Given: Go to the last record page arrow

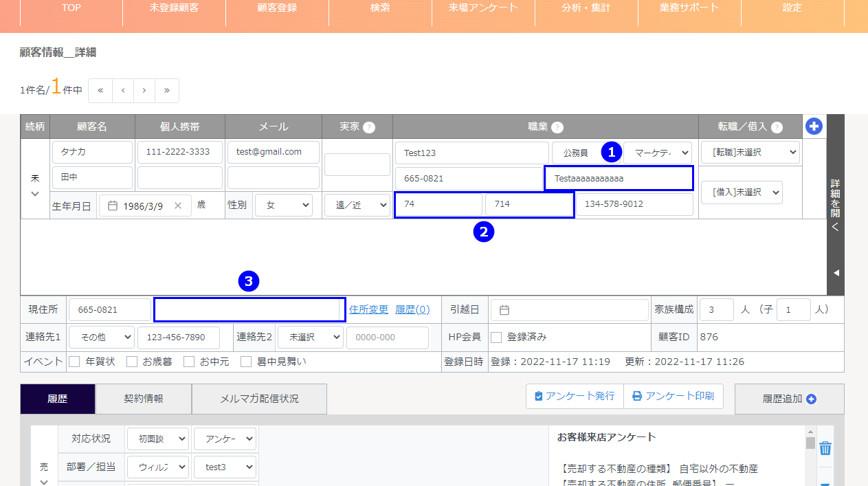Looking at the screenshot, I should (x=167, y=91).
